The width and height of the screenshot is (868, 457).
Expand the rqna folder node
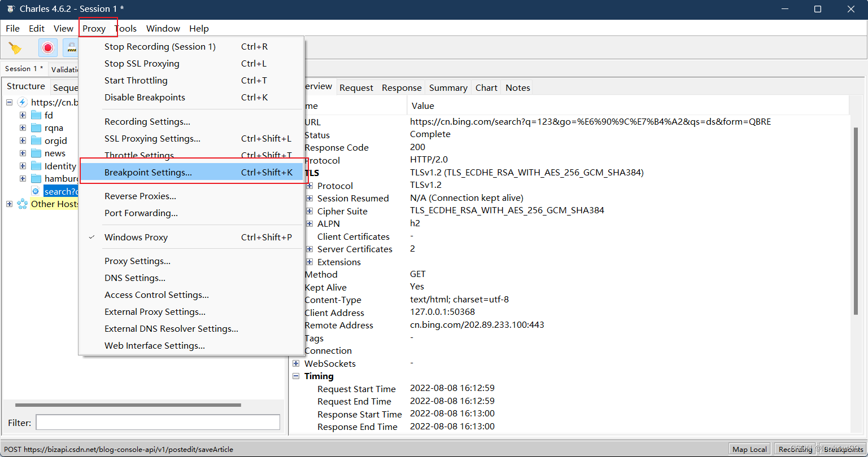[x=23, y=128]
